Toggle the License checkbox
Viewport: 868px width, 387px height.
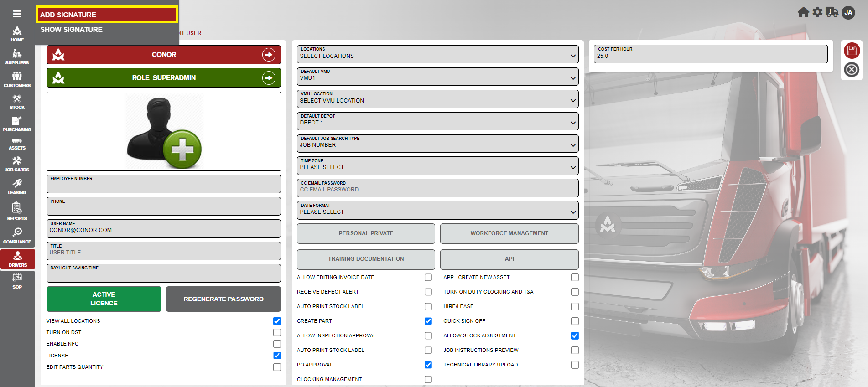pos(277,356)
